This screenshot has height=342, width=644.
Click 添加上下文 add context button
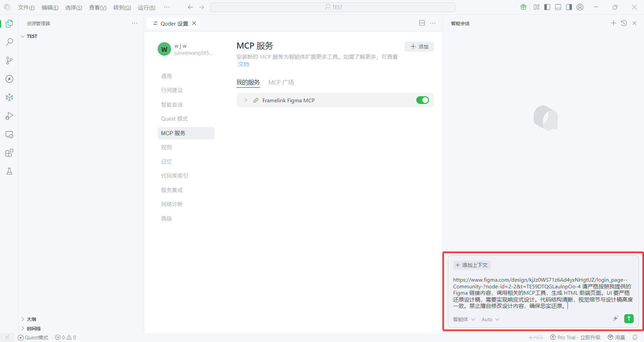click(x=472, y=265)
